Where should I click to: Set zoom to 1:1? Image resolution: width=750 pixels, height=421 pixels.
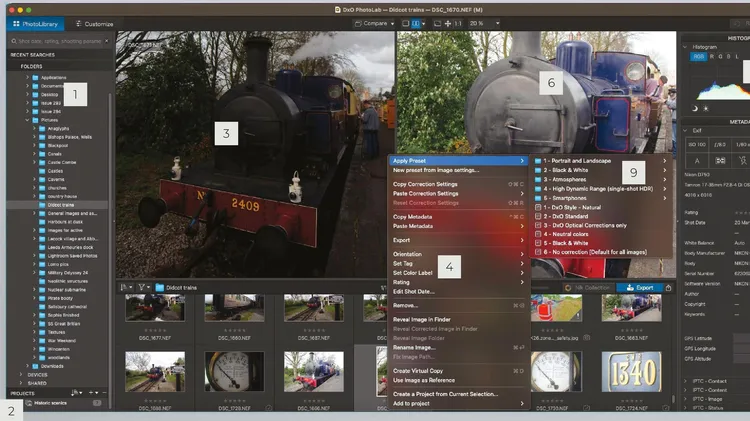tap(458, 23)
